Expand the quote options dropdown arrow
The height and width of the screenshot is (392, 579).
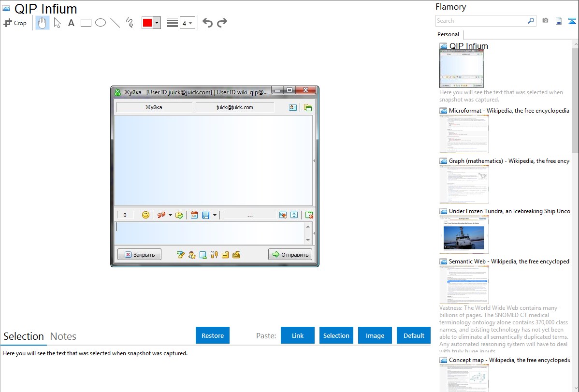(170, 215)
